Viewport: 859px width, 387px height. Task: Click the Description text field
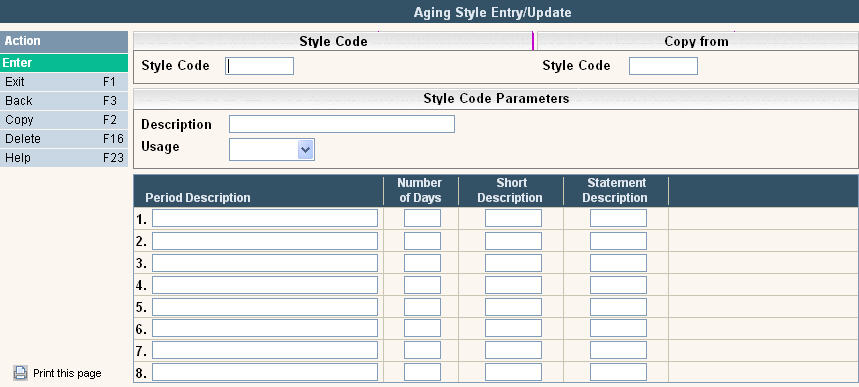pyautogui.click(x=342, y=124)
